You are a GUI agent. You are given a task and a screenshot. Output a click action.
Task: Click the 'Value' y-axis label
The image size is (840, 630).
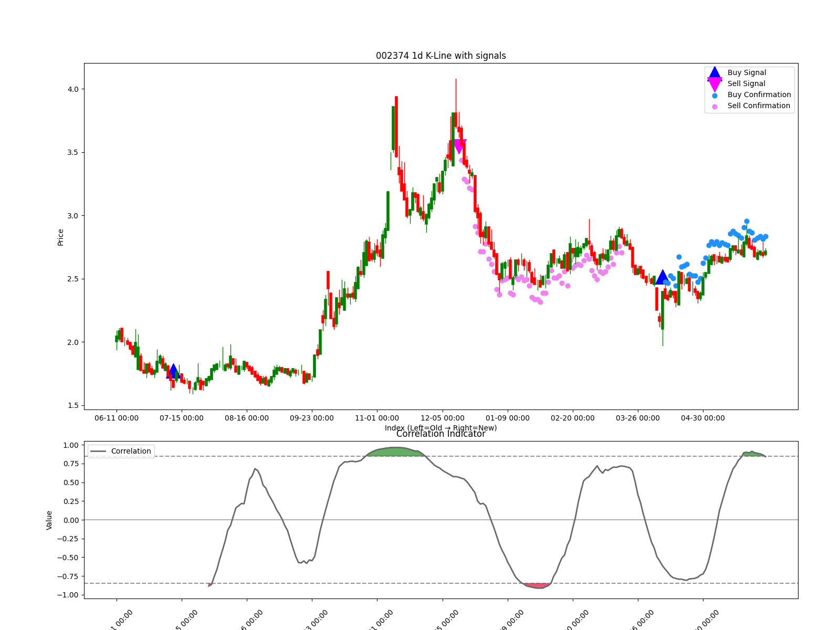click(x=49, y=520)
